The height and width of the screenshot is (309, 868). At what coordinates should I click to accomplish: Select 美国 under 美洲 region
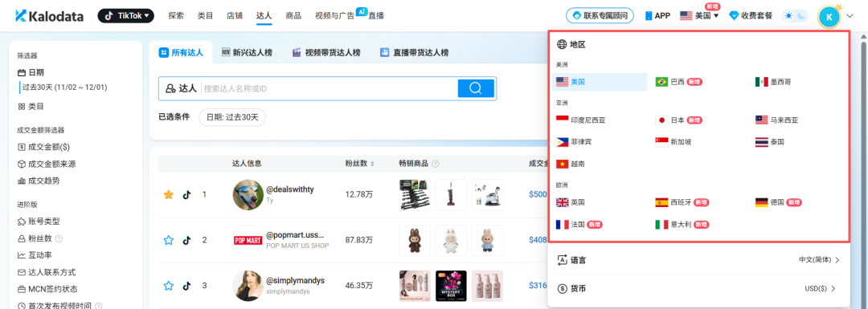[600, 82]
